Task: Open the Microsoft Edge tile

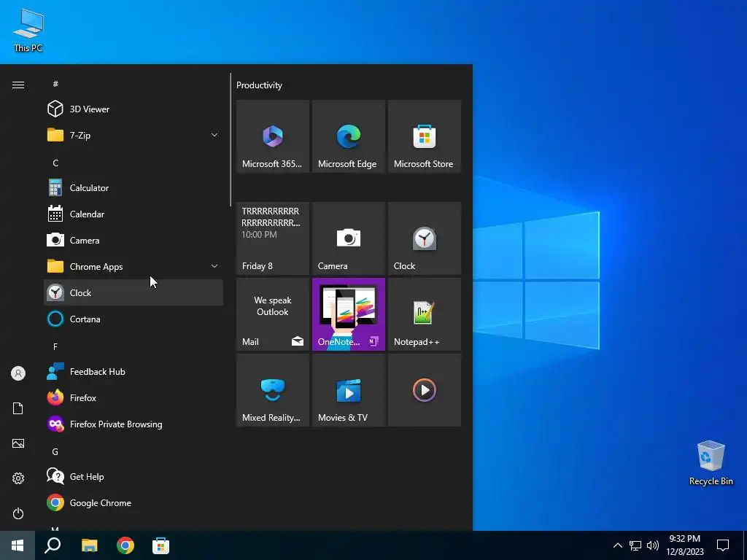Action: (x=348, y=136)
